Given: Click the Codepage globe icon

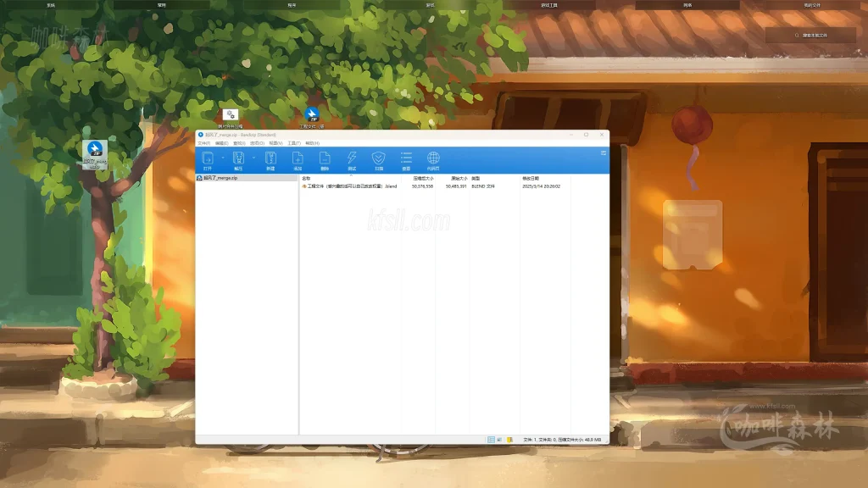Looking at the screenshot, I should coord(433,159).
